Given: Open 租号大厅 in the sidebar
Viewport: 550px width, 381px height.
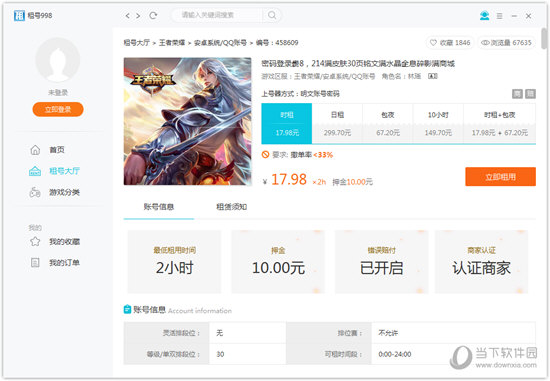Looking at the screenshot, I should (65, 171).
